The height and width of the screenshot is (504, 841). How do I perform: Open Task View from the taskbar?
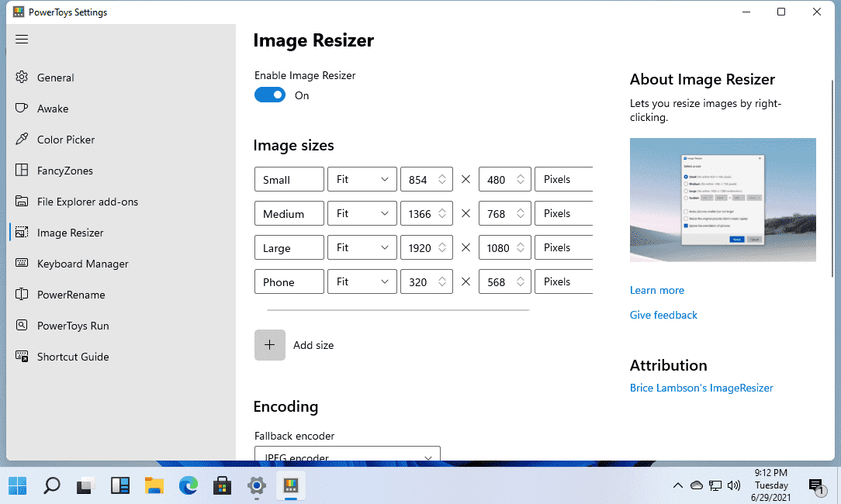85,485
